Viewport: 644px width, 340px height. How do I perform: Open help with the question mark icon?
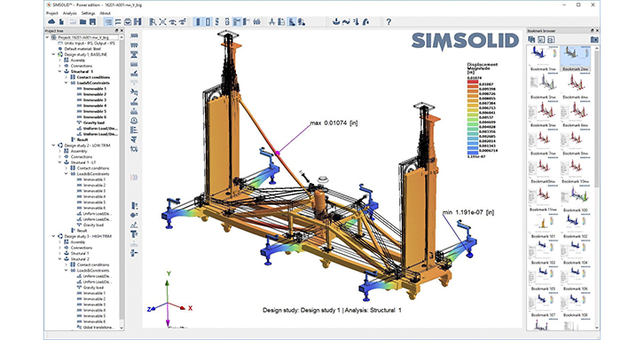389,22
